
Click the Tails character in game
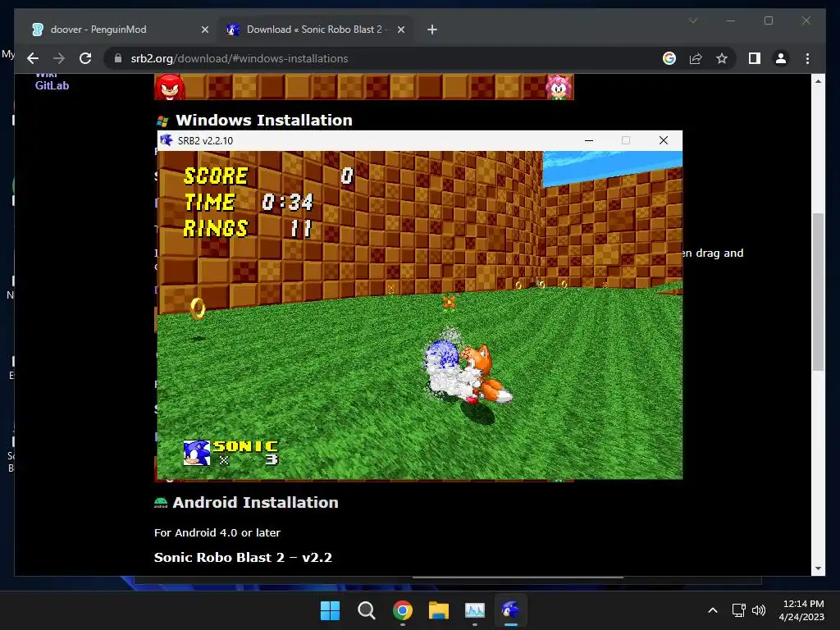(487, 374)
